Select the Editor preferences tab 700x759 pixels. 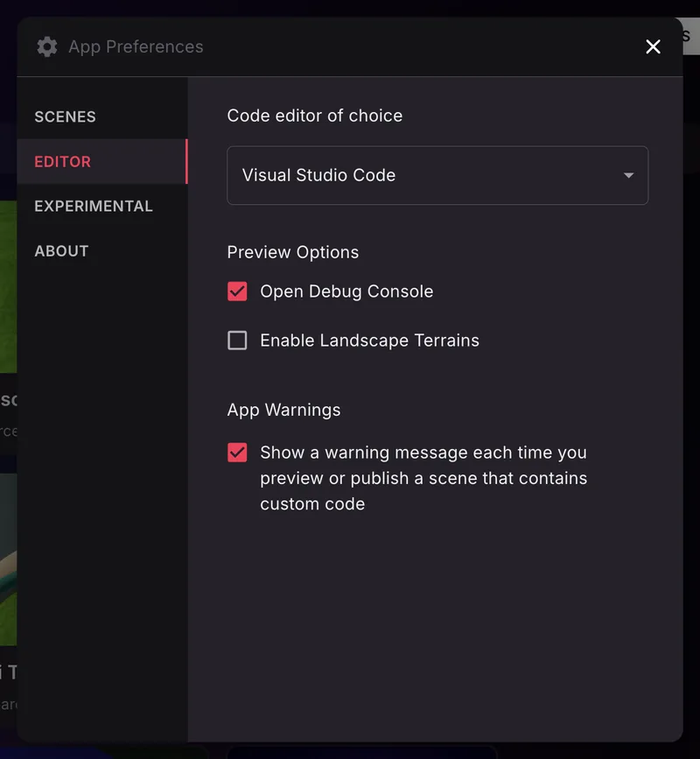point(102,162)
